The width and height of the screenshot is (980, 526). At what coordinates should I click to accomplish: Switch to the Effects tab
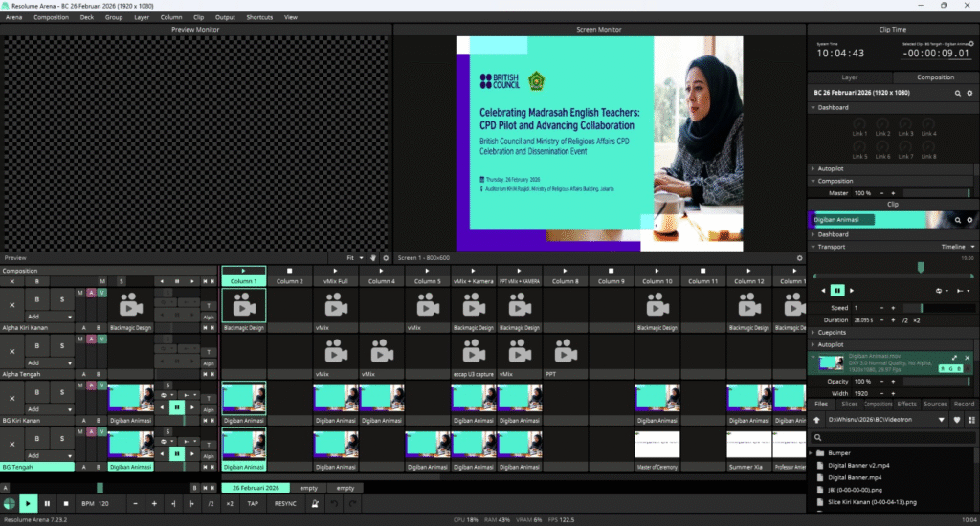[x=906, y=405]
